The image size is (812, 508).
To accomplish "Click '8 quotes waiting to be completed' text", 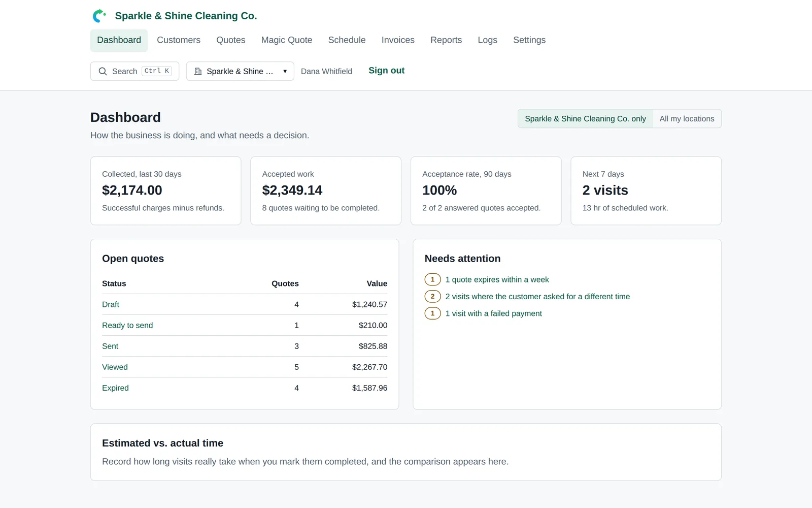I will pyautogui.click(x=321, y=208).
